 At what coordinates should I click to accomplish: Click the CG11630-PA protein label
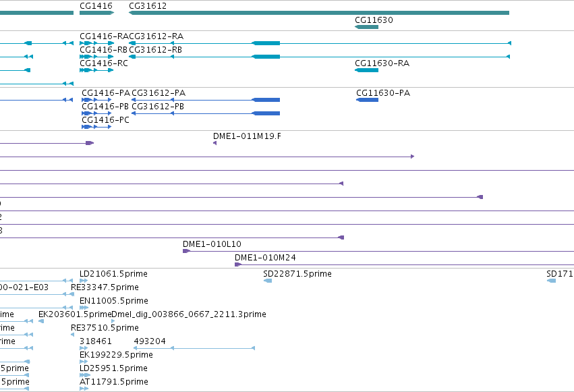click(x=383, y=93)
